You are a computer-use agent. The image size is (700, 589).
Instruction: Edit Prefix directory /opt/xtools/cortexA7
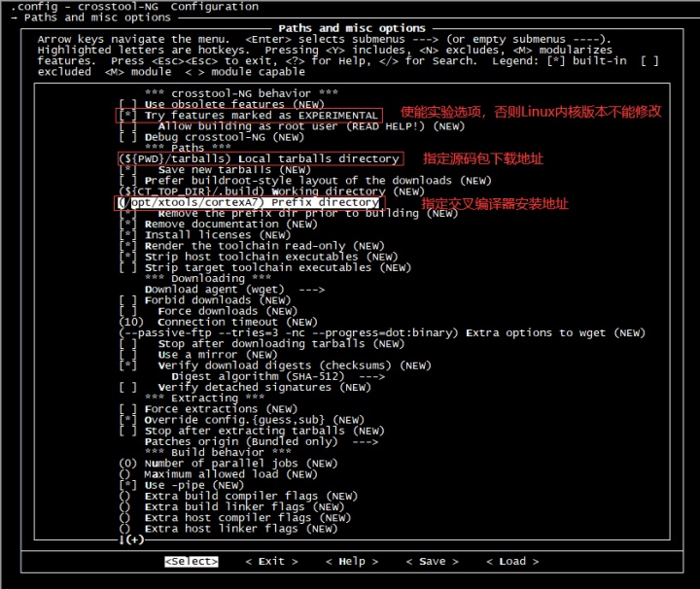pyautogui.click(x=249, y=202)
